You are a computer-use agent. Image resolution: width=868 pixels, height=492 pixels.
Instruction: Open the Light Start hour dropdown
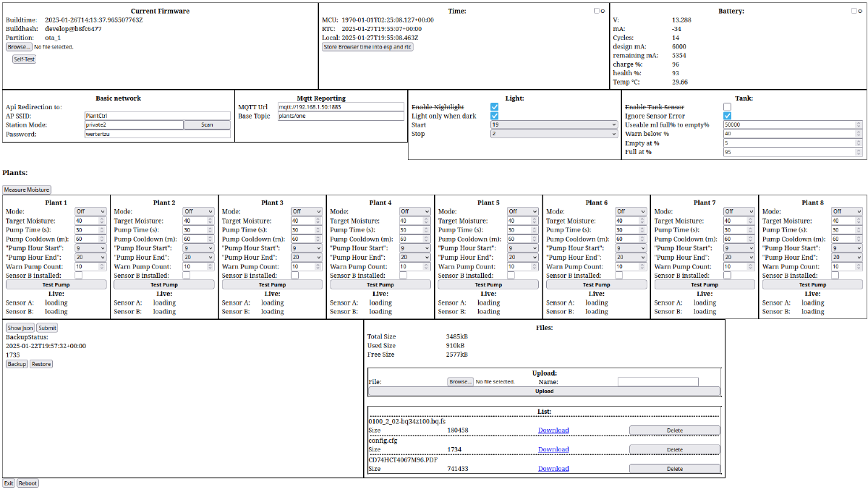(554, 125)
